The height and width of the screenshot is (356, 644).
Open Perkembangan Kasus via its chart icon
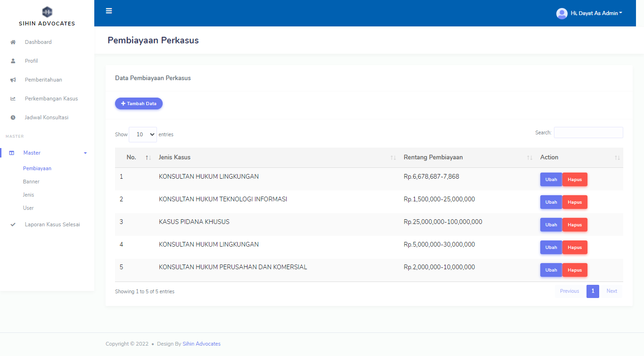click(x=13, y=99)
